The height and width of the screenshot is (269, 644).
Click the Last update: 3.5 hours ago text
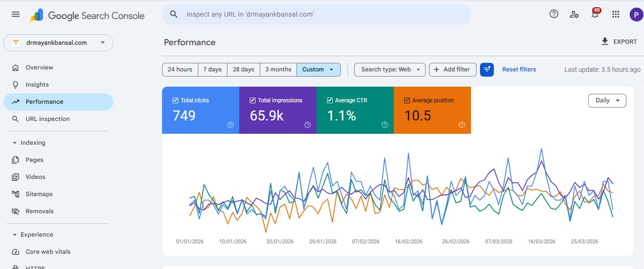603,70
